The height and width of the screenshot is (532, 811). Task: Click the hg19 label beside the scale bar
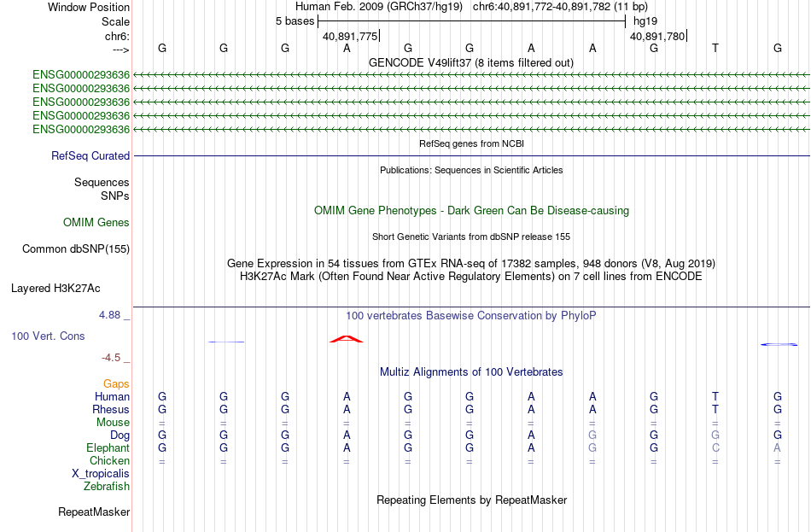[x=645, y=21]
